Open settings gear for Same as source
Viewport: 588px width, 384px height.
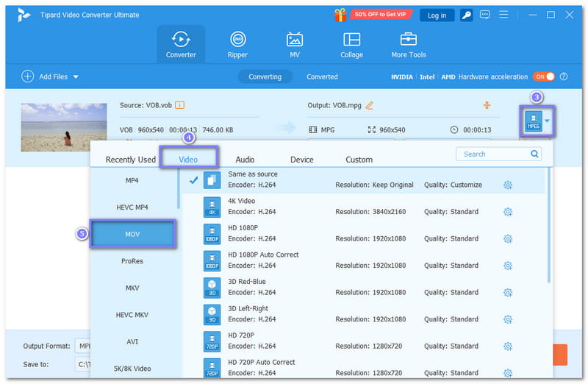[508, 185]
